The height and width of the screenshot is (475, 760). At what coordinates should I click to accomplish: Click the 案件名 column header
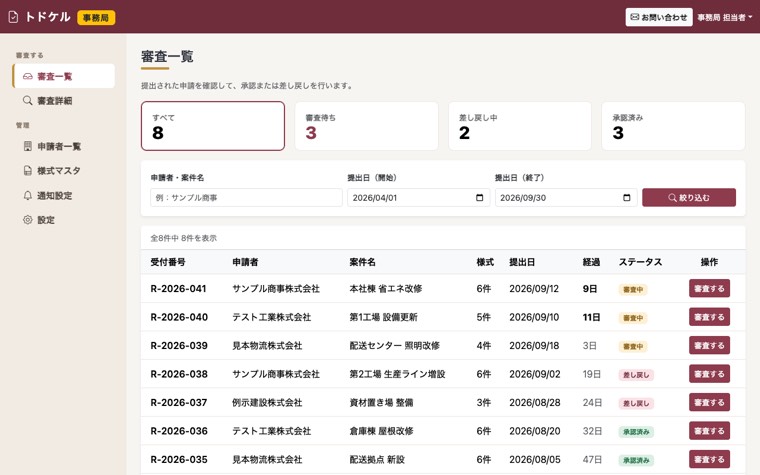click(x=363, y=262)
